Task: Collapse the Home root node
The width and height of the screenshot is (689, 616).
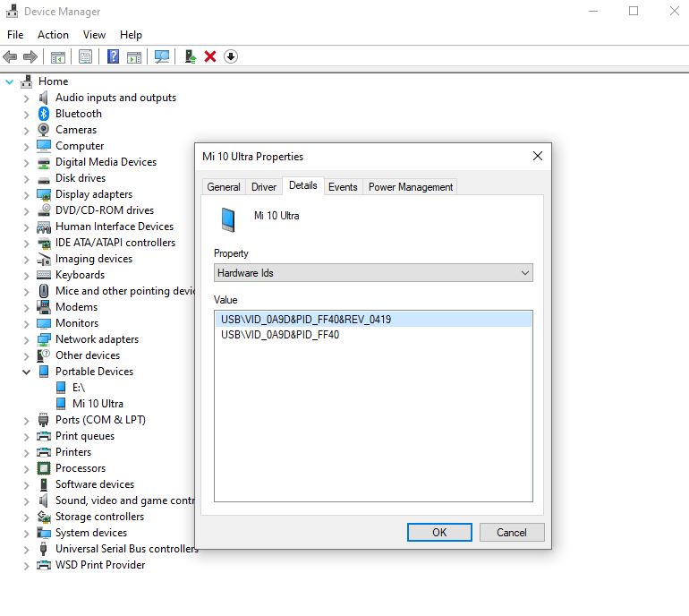Action: click(9, 81)
